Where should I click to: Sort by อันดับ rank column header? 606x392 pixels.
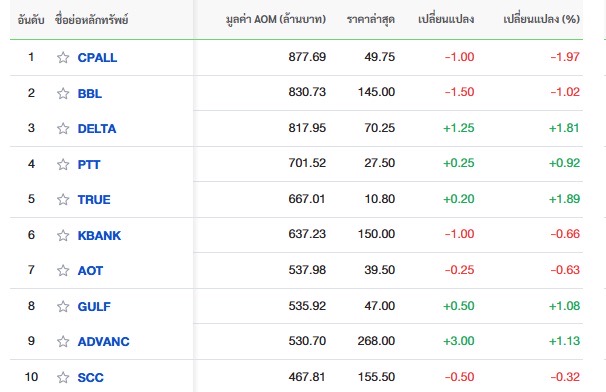tap(31, 20)
